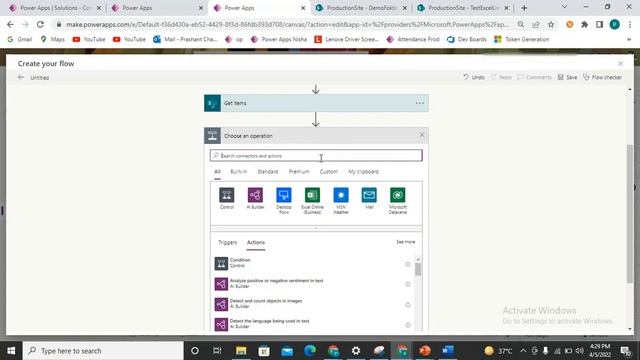The height and width of the screenshot is (360, 640).
Task: Open the browser tab search dropdown
Action: [564, 7]
